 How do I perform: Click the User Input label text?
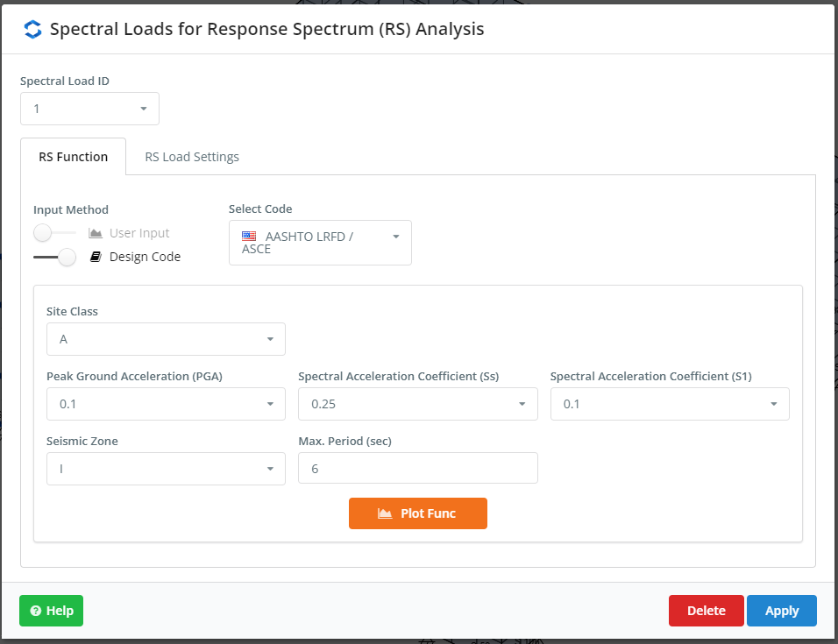tap(139, 233)
